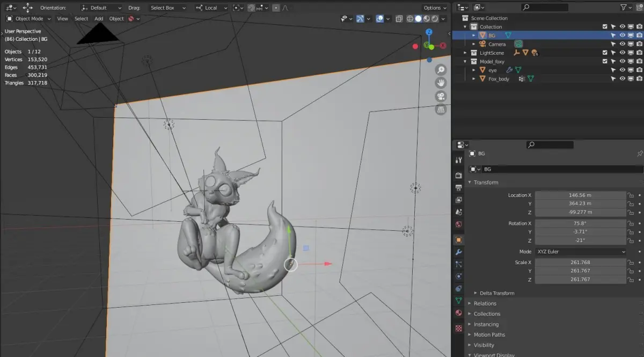Screen dimensions: 644x357
Task: Lock the Location X value
Action: pos(631,195)
